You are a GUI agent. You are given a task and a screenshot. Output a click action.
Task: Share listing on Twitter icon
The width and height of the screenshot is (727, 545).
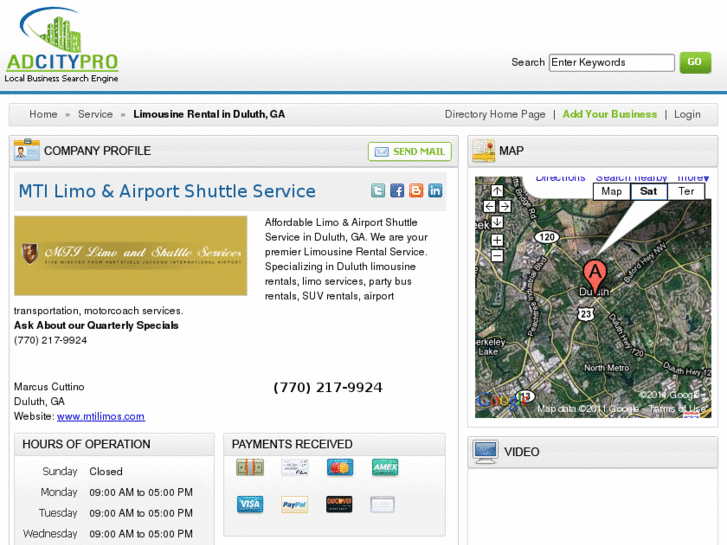[x=378, y=190]
